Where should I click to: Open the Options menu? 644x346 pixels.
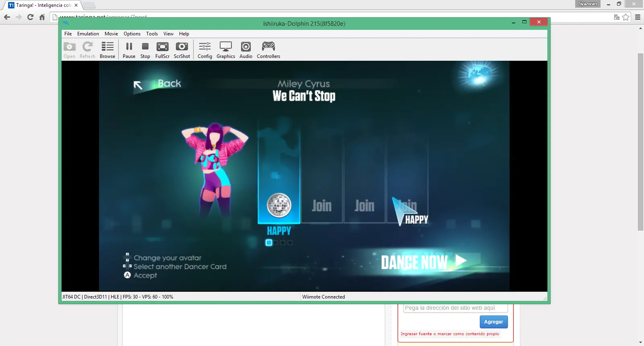132,34
